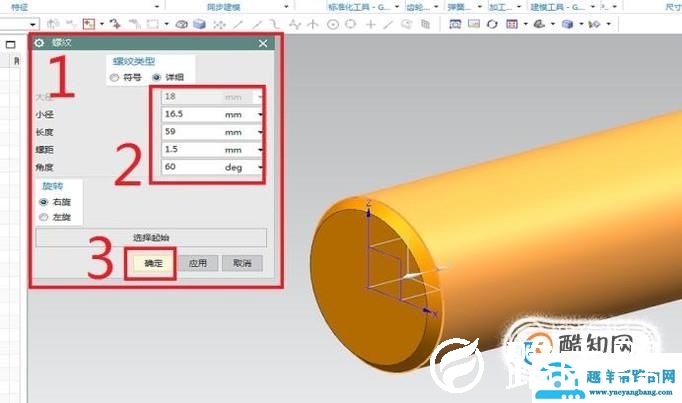
Task: Open the deg unit dropdown for 角度
Action: (261, 167)
